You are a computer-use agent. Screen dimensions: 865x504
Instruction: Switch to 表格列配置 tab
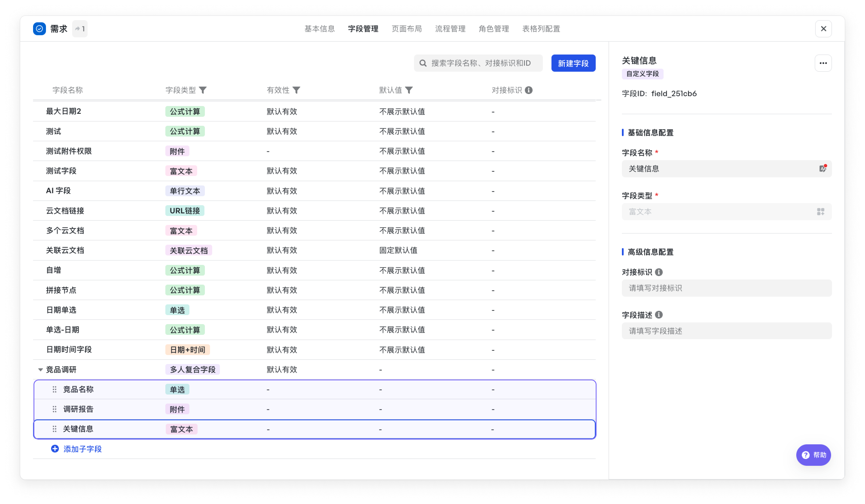[541, 29]
